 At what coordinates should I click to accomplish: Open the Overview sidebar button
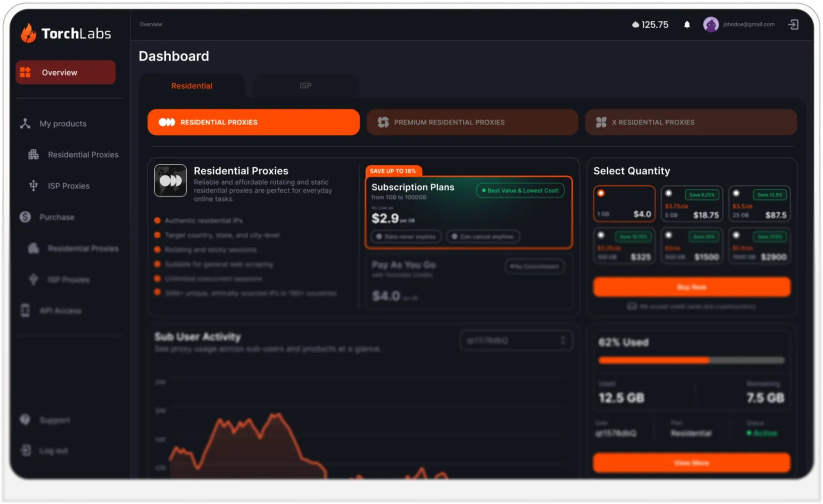point(66,73)
